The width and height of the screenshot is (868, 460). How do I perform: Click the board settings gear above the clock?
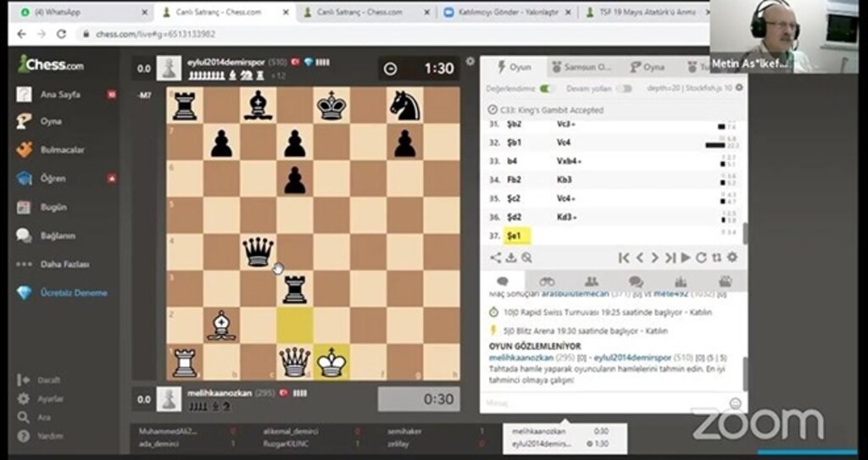(470, 62)
